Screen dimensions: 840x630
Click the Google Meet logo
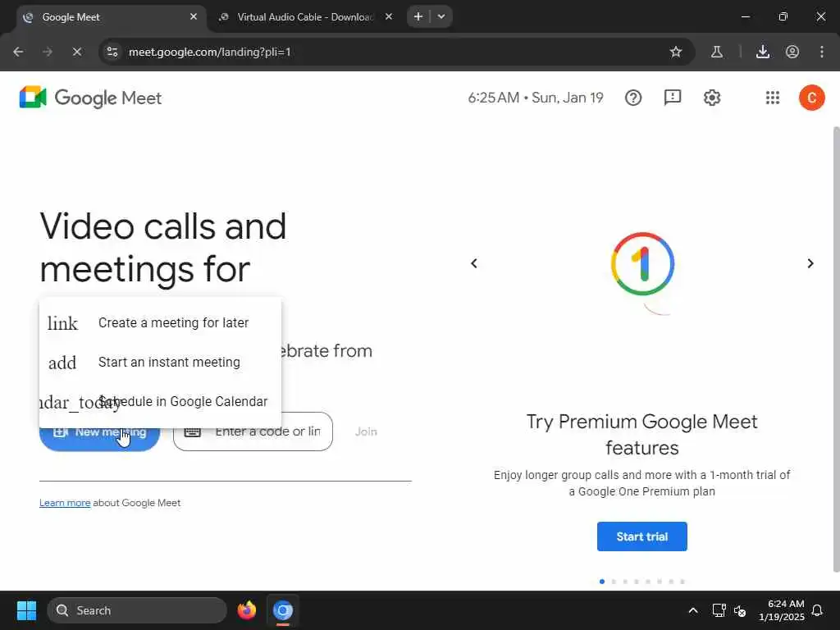(90, 98)
